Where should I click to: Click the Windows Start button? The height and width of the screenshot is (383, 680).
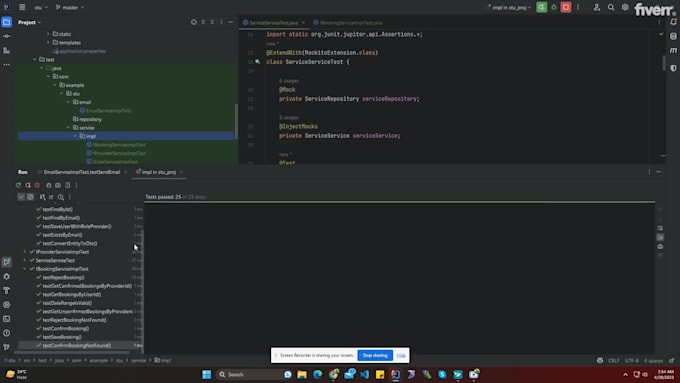pos(207,374)
